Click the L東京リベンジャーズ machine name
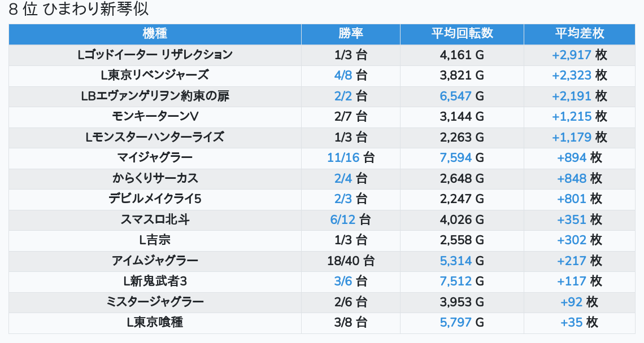Screen dimensions: 644x343 point(155,75)
